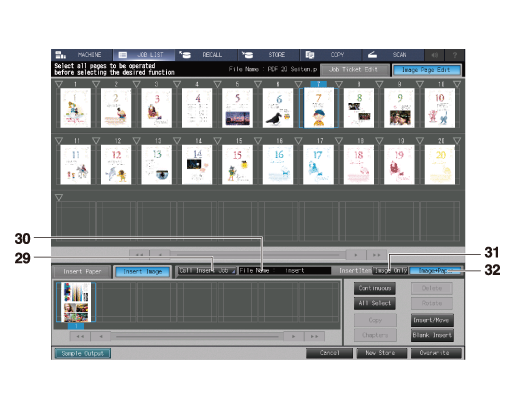
Task: Open the MACHINE screen tab
Action: click(x=82, y=55)
